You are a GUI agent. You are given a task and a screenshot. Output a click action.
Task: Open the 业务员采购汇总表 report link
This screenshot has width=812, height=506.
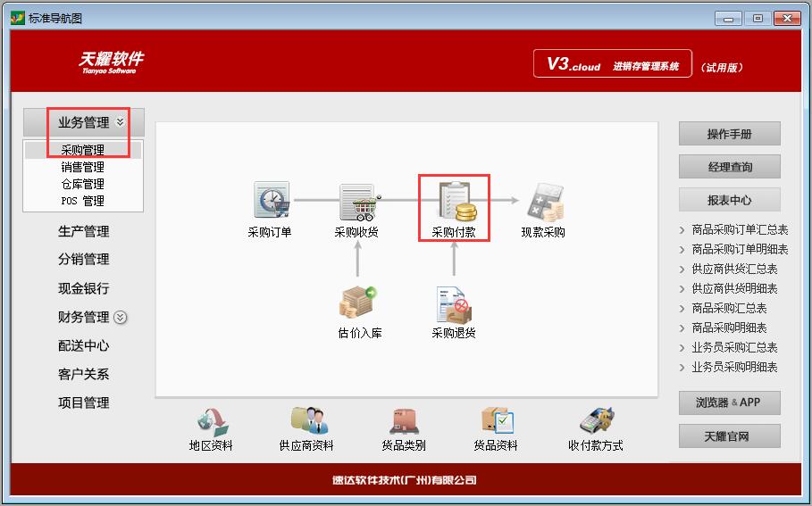[734, 348]
